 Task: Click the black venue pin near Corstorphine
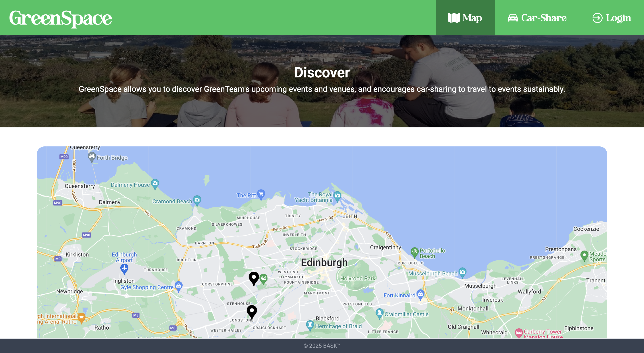point(254,278)
